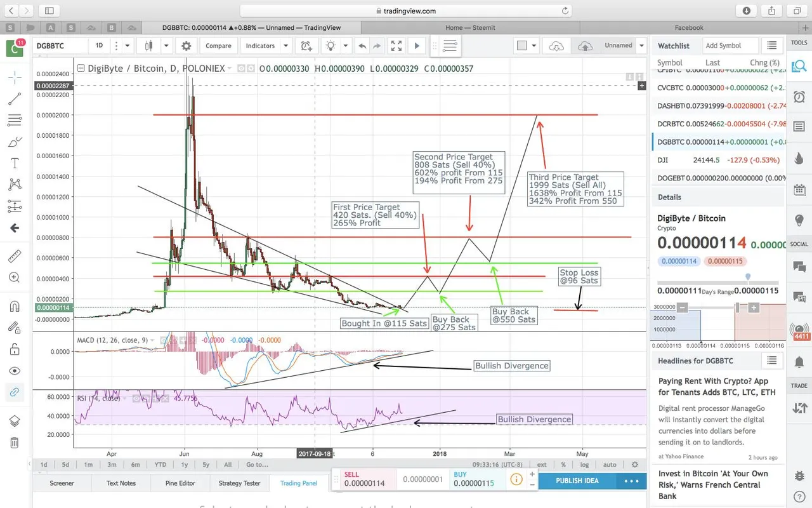Click the PUBLISH IDEA button
Image resolution: width=812 pixels, height=508 pixels.
(577, 481)
